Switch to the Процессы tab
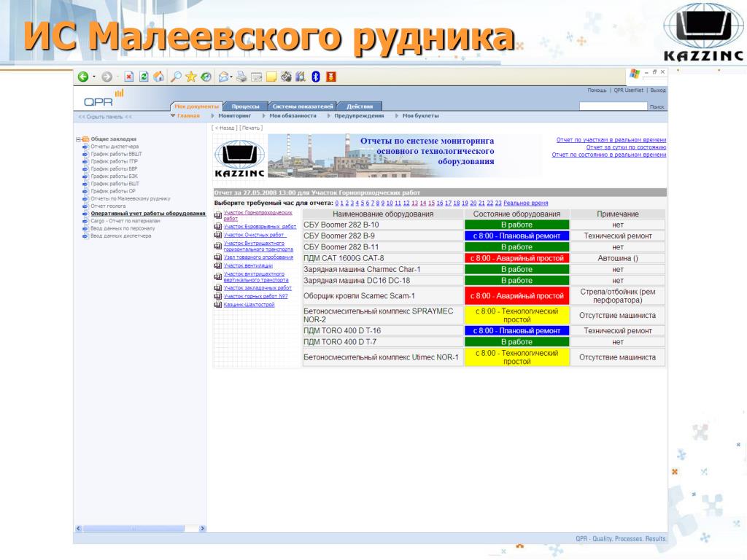The image size is (747, 560). click(245, 106)
